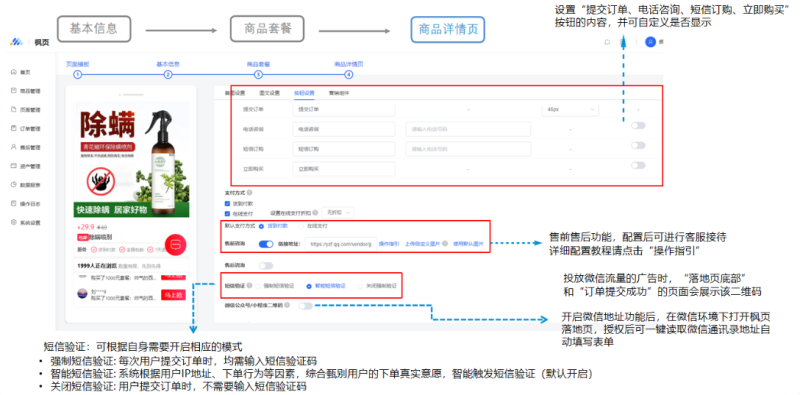800x395 pixels.
Task: Choose 关闭短信验证 radio option
Action: coord(361,287)
